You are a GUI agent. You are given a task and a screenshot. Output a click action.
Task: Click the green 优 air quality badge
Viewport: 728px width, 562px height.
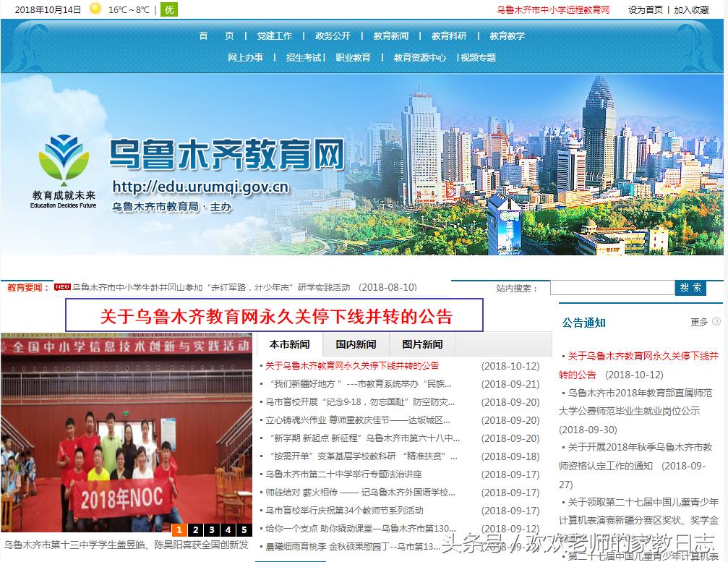click(x=168, y=9)
